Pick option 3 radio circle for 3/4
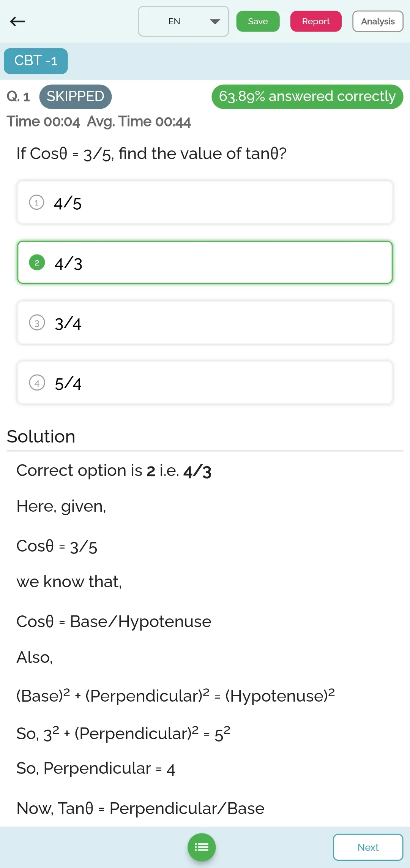This screenshot has width=410, height=868. click(x=37, y=323)
